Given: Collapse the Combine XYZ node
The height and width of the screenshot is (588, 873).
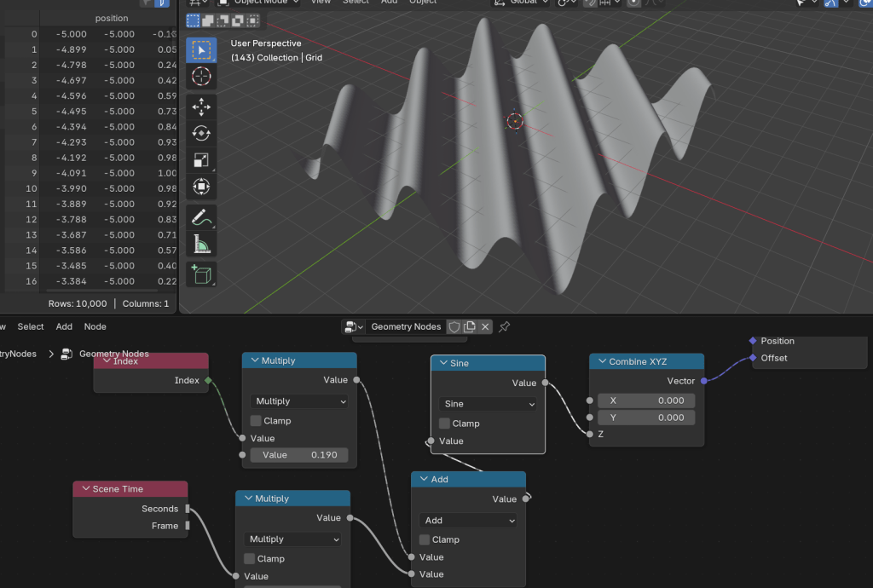Looking at the screenshot, I should 599,361.
